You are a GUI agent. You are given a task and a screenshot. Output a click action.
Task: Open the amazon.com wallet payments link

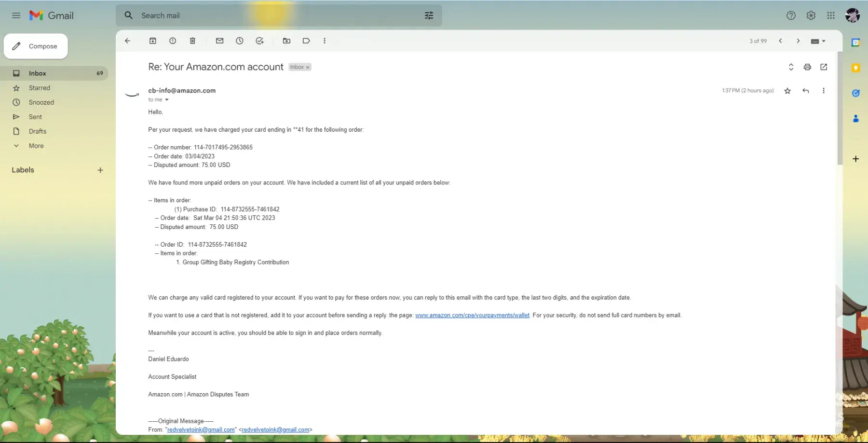472,315
